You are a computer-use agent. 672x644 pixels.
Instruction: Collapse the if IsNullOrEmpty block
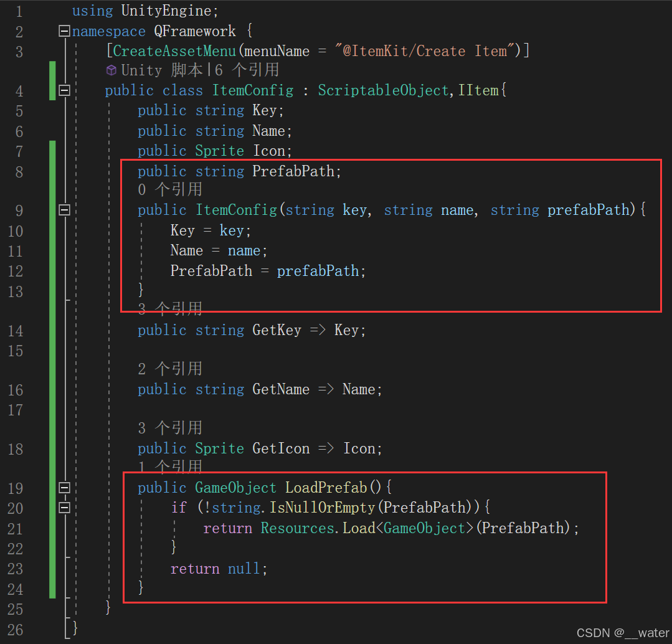pyautogui.click(x=64, y=508)
